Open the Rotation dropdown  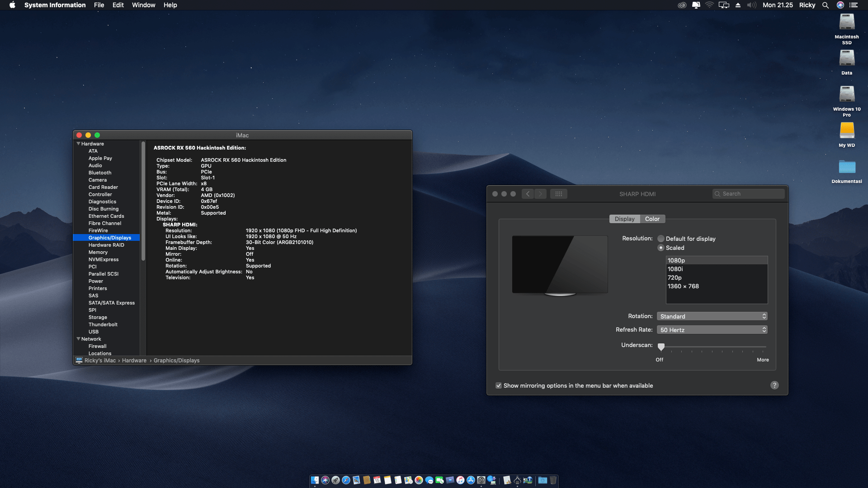coord(712,316)
